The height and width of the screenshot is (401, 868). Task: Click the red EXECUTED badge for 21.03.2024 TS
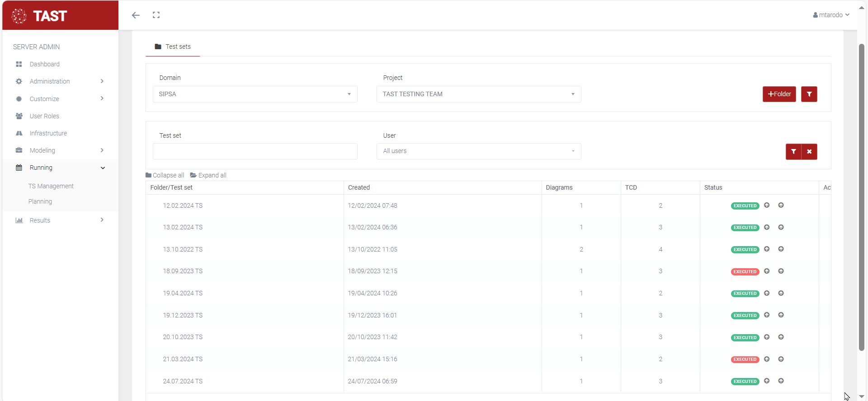point(745,359)
